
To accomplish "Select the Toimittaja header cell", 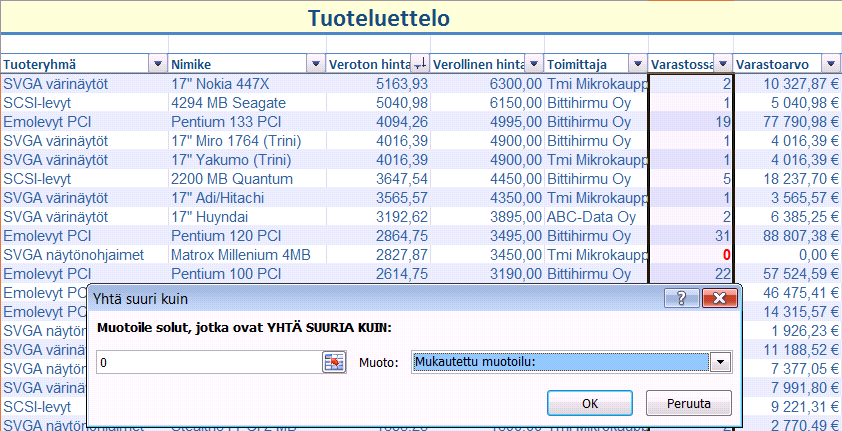I will click(x=587, y=64).
